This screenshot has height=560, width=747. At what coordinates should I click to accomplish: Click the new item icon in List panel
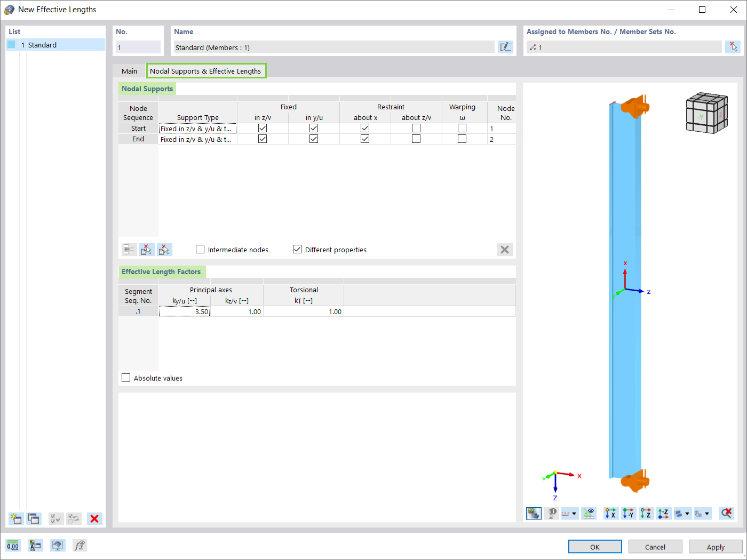(x=16, y=518)
